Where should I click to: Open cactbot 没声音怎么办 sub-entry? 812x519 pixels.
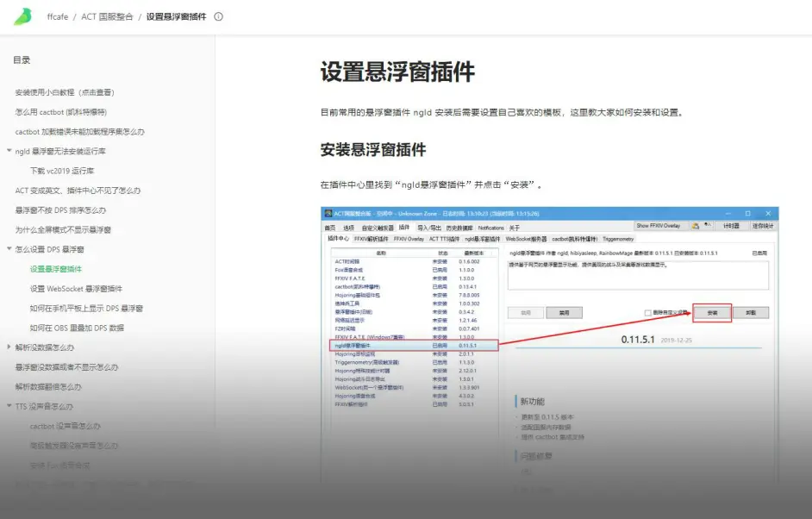66,426
